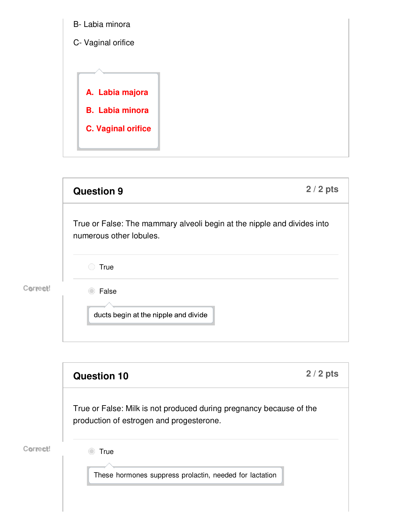Click the black 'B- Labia minora' text line

tap(102, 25)
